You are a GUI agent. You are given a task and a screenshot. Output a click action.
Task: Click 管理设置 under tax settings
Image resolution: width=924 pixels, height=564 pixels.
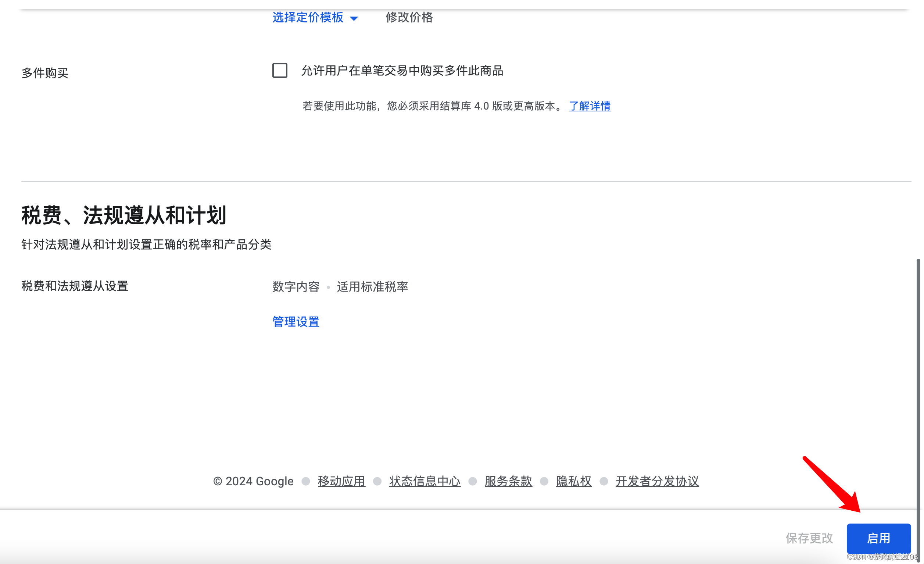click(x=296, y=322)
